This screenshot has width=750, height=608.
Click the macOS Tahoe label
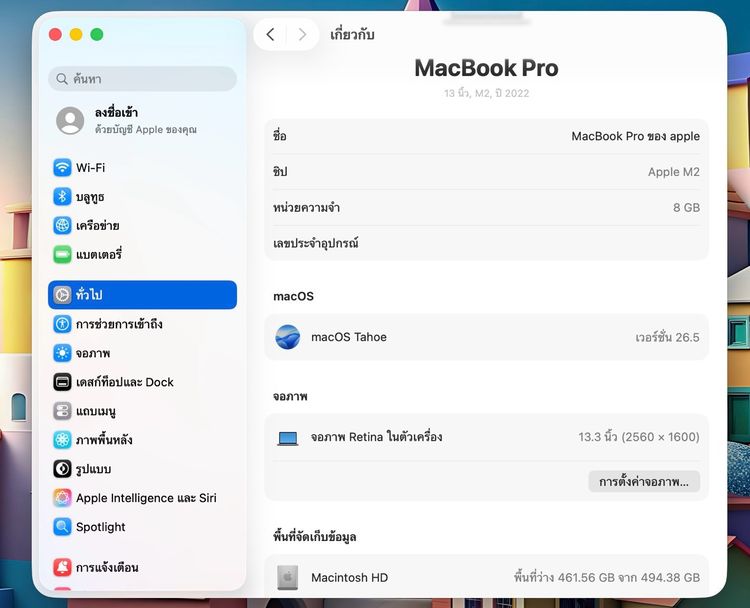(349, 337)
